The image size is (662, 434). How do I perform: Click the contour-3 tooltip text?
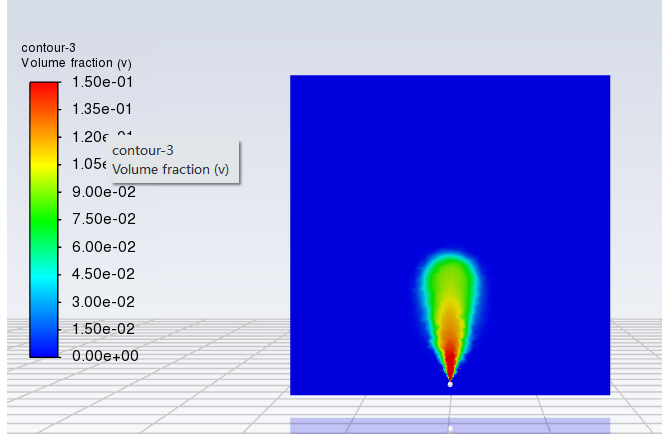pos(143,151)
